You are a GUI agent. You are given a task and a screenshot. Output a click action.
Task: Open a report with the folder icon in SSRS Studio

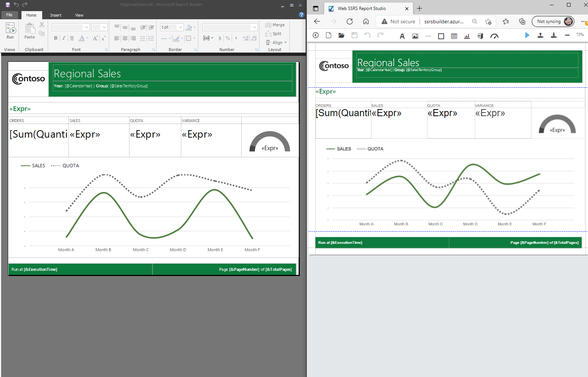[x=341, y=35]
